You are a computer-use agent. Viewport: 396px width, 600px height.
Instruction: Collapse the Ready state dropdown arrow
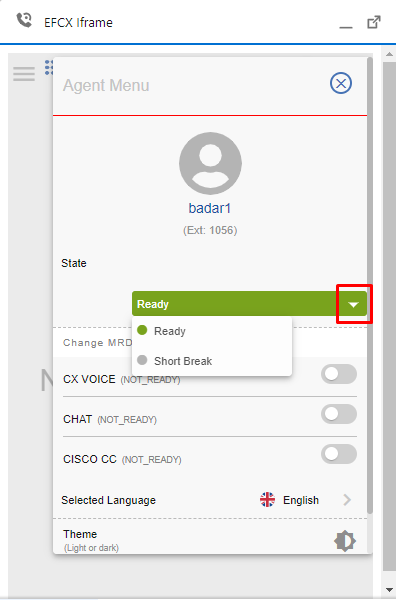pos(354,305)
